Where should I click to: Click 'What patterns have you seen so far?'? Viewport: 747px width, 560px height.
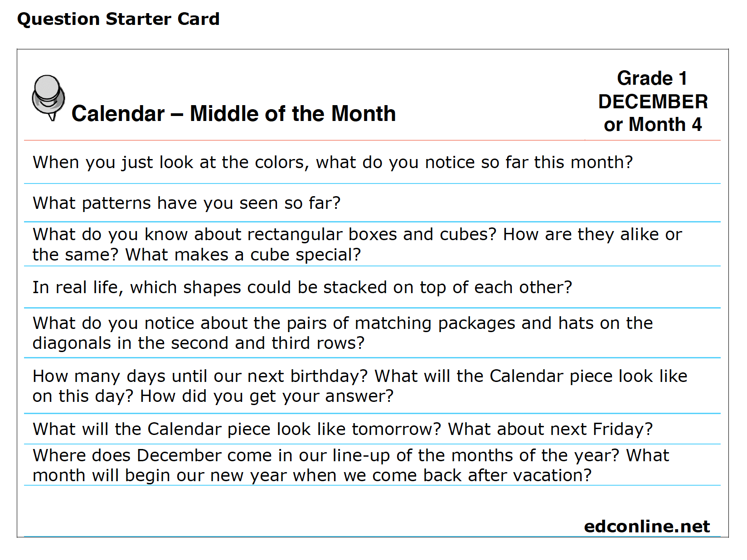click(187, 203)
